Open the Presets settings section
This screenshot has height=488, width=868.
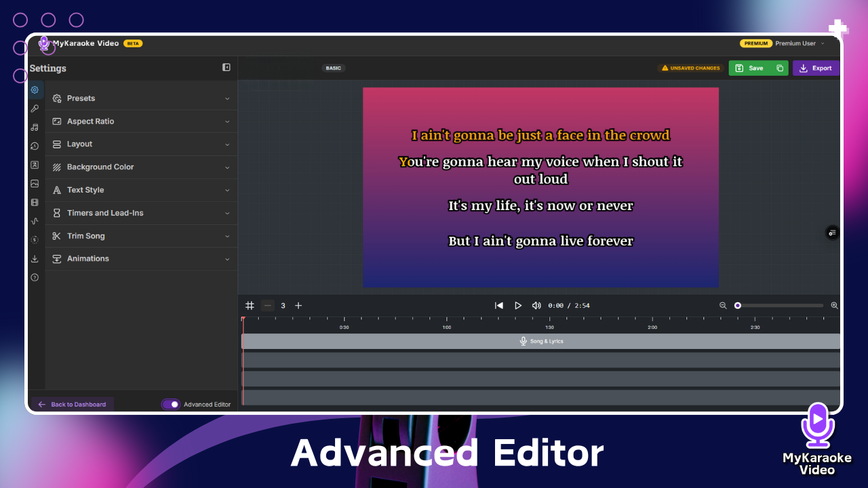[141, 98]
